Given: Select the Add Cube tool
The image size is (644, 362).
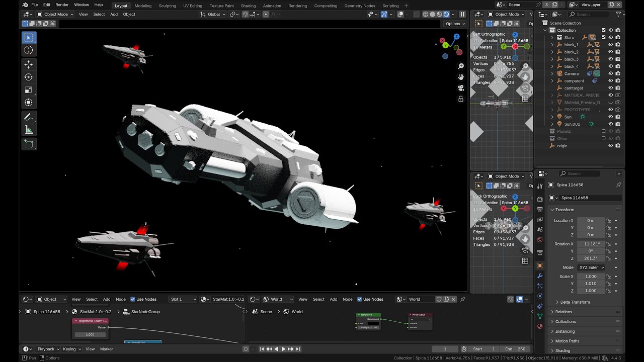Looking at the screenshot, I should pyautogui.click(x=29, y=145).
